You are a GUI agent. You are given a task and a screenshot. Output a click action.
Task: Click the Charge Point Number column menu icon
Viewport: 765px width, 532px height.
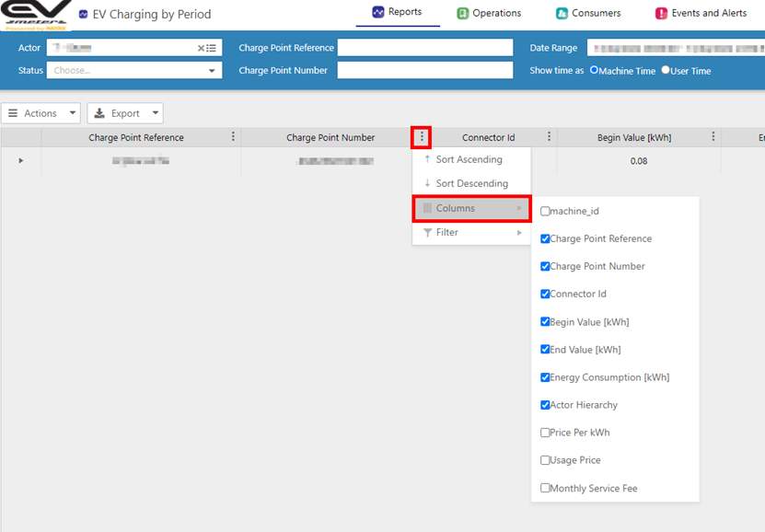pos(422,137)
